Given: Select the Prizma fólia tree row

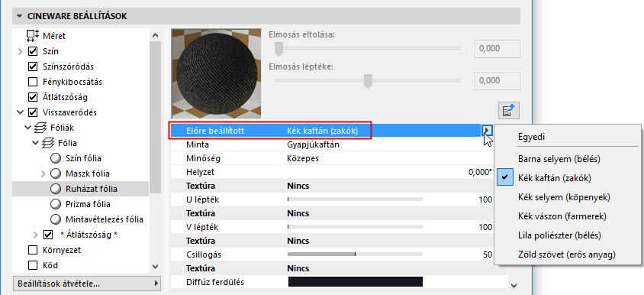Looking at the screenshot, I should [x=81, y=204].
